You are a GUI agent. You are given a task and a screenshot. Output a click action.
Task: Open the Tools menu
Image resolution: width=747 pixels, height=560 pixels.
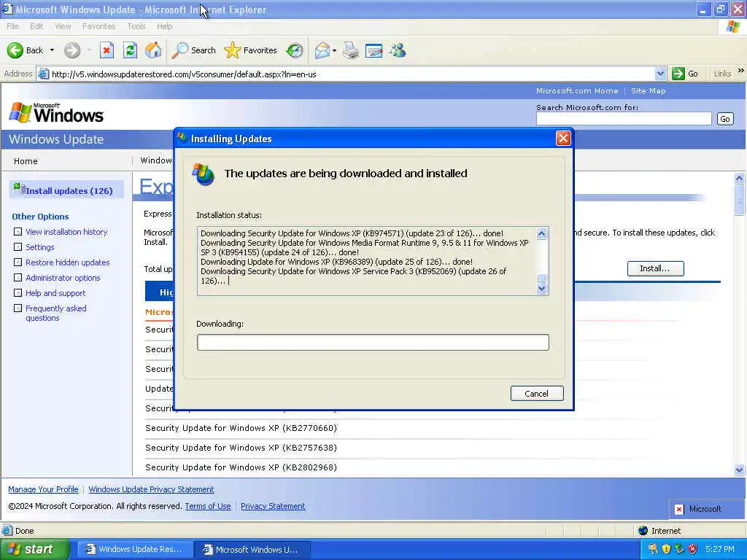[x=136, y=26]
